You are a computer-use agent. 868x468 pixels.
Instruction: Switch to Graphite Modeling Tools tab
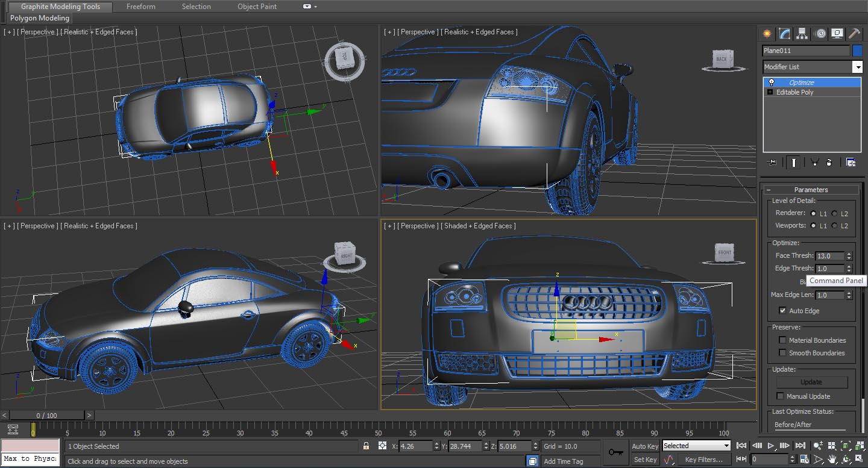60,7
